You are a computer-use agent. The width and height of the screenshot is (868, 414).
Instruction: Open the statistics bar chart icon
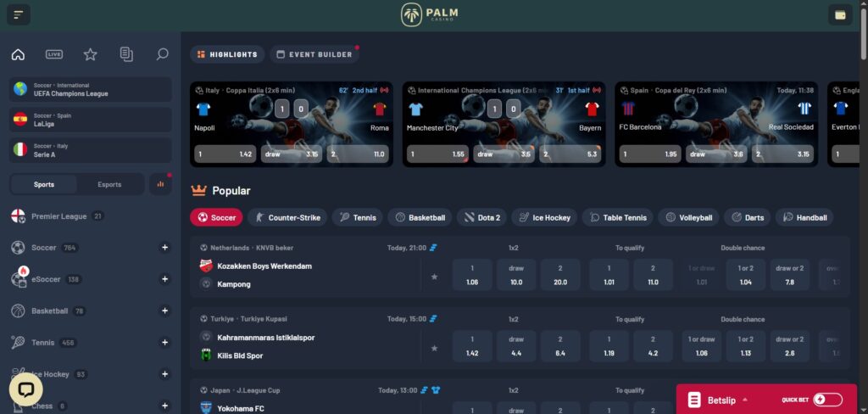(160, 184)
